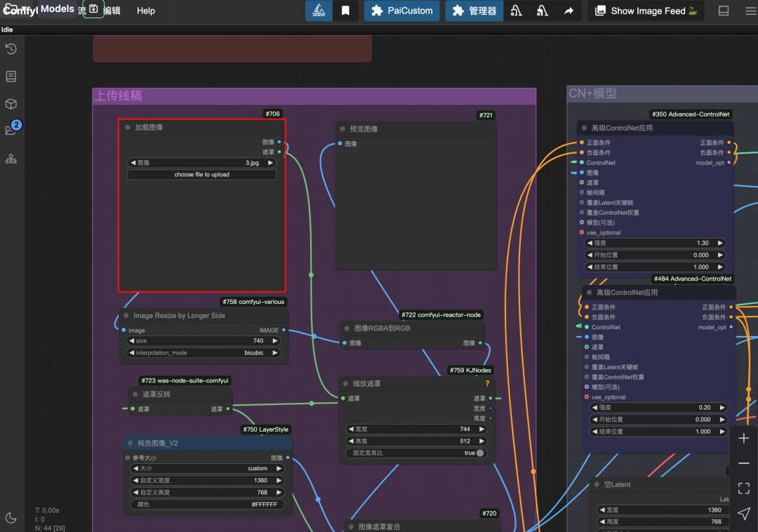
Task: Click the paper-plane arrow icon below fit view
Action: (744, 514)
